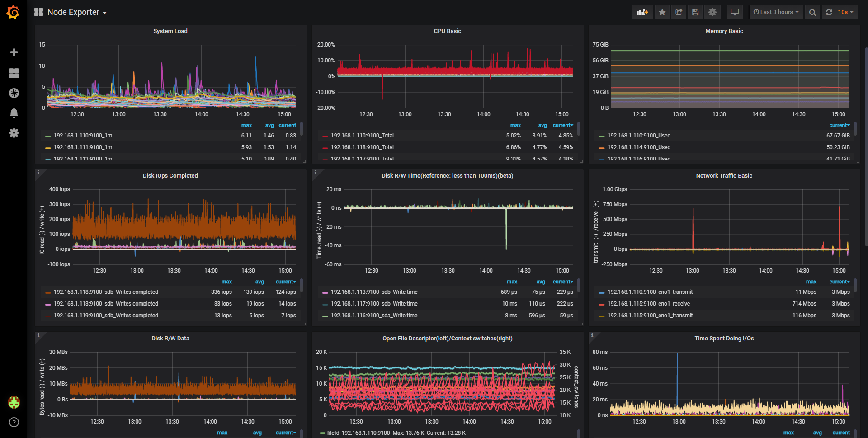Star this dashboard as favorite
This screenshot has height=438, width=868.
662,12
